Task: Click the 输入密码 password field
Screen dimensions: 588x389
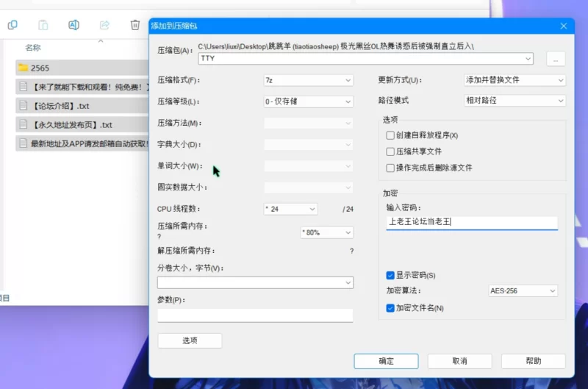Action: tap(471, 221)
